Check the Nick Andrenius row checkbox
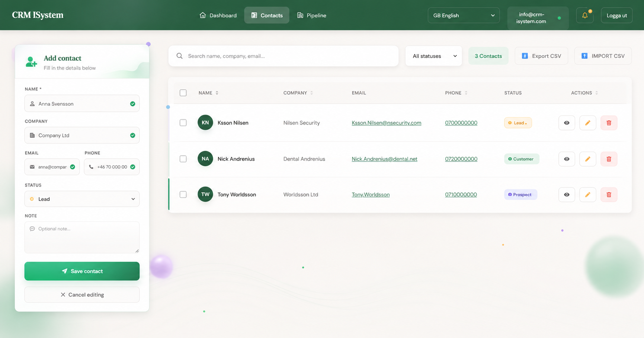 tap(183, 159)
